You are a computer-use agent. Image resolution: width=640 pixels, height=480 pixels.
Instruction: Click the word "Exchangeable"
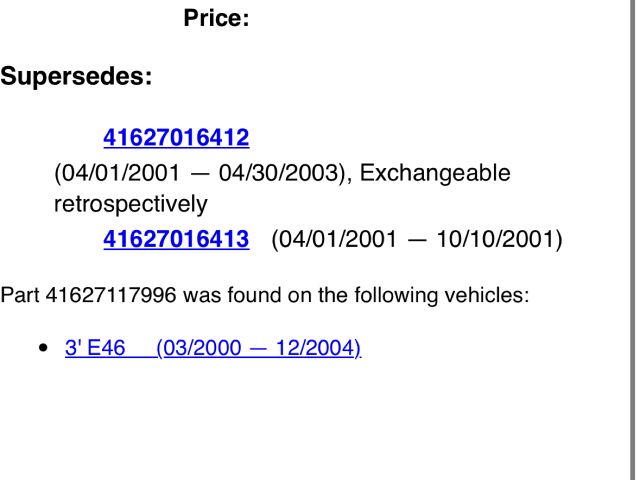(x=435, y=173)
